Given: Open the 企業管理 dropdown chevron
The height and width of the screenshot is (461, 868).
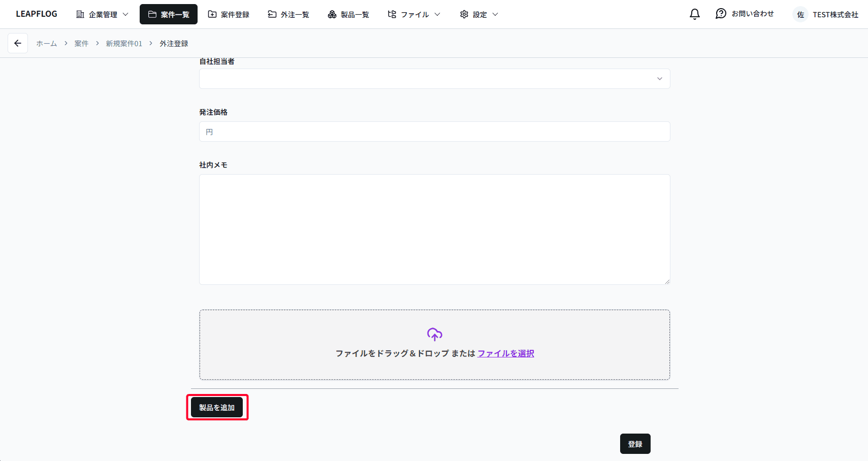Looking at the screenshot, I should coord(125,14).
